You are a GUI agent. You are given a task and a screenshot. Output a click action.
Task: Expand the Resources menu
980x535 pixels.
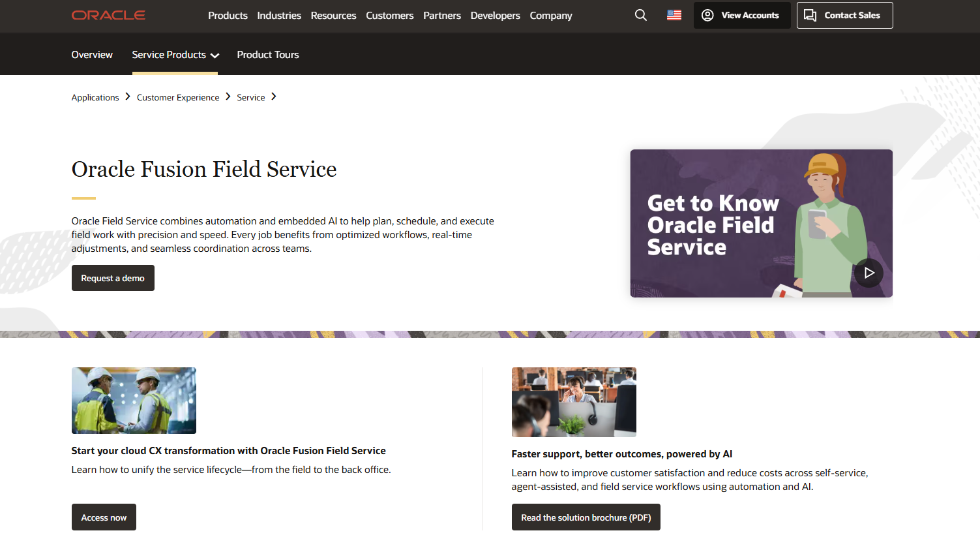(x=333, y=16)
